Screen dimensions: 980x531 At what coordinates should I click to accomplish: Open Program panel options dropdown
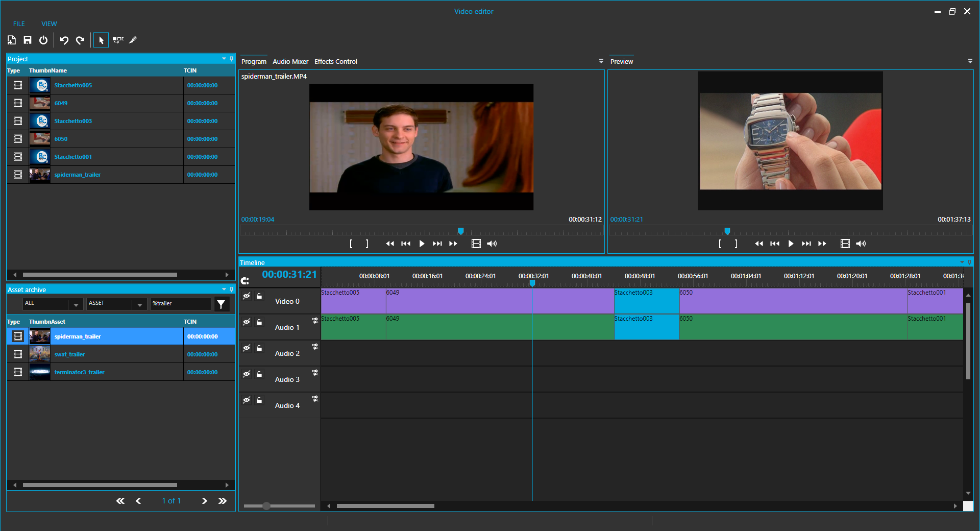pyautogui.click(x=601, y=61)
